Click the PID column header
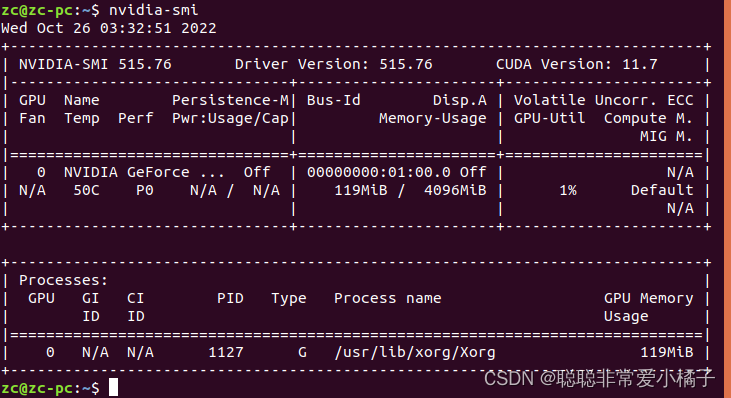 click(230, 298)
